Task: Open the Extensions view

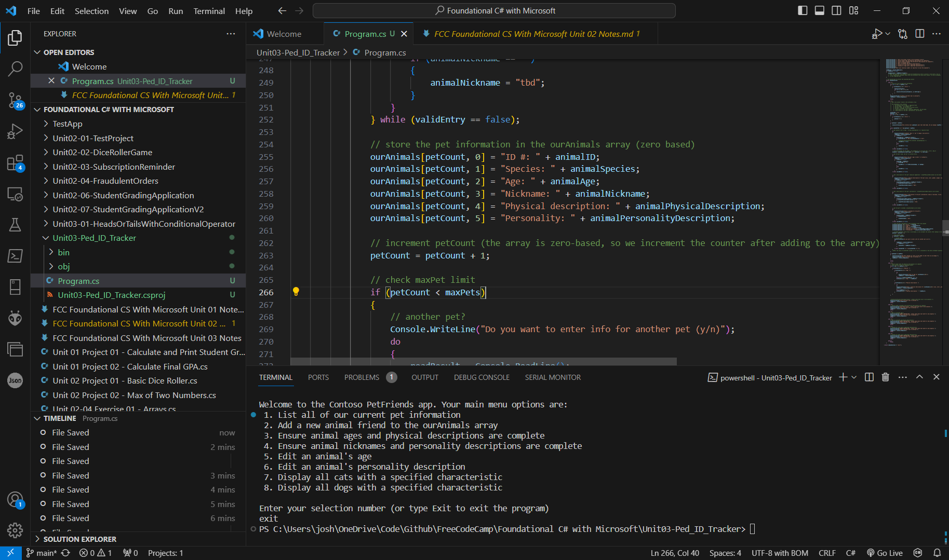Action: pos(15,163)
